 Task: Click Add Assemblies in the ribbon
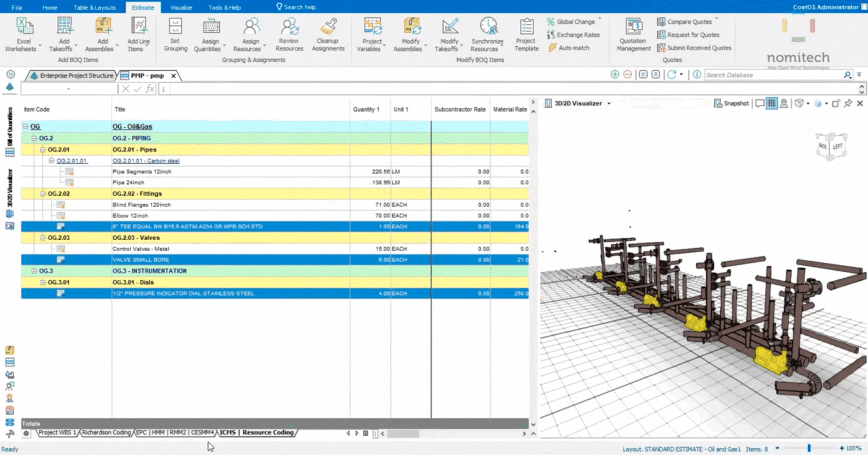coord(102,34)
